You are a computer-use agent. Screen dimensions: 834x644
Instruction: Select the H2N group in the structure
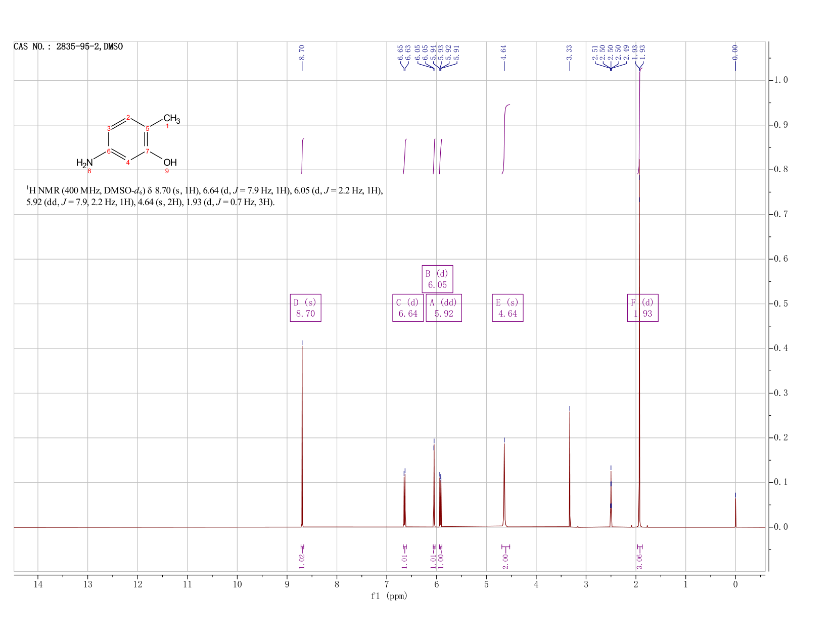point(85,163)
